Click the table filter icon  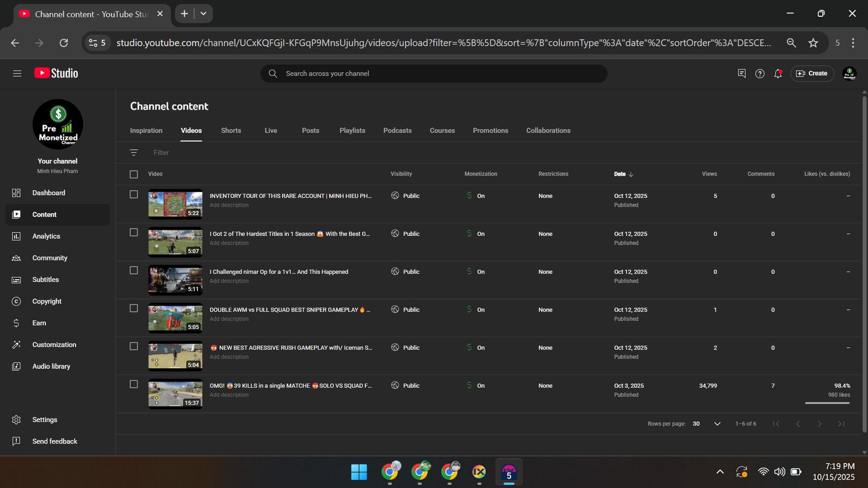[x=134, y=153]
